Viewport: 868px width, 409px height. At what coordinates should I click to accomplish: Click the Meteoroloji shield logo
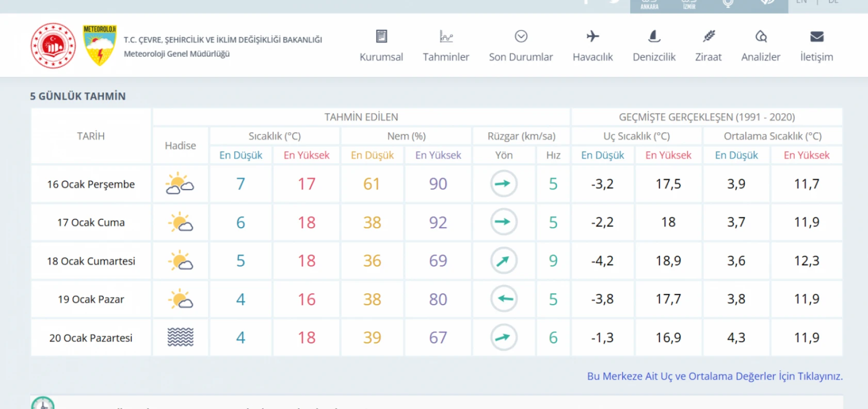click(x=100, y=45)
